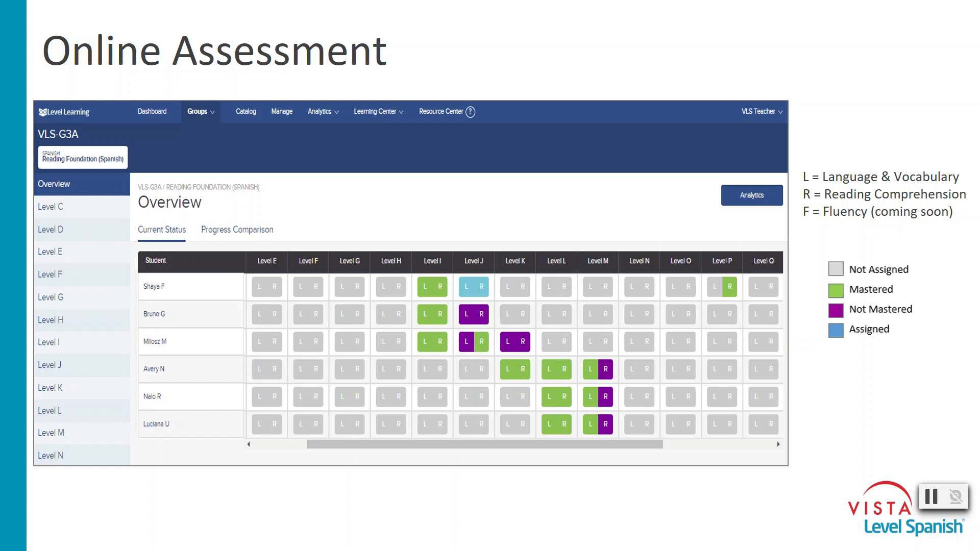Click the pause button overlay
The height and width of the screenshot is (551, 980).
pos(931,496)
